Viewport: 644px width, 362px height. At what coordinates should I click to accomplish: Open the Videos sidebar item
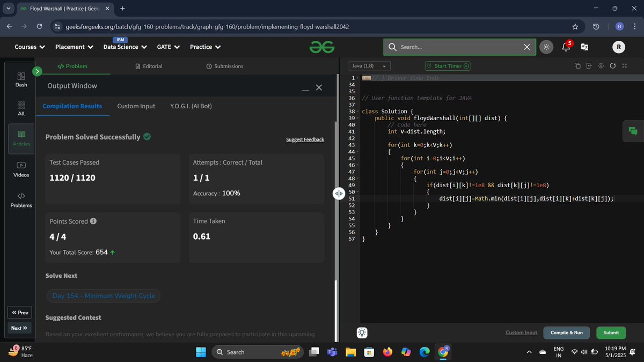pos(21,169)
